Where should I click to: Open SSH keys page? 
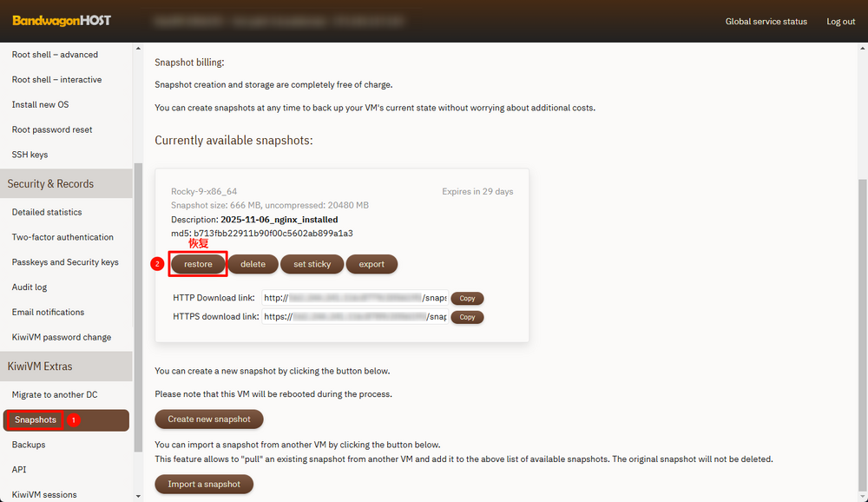tap(30, 155)
